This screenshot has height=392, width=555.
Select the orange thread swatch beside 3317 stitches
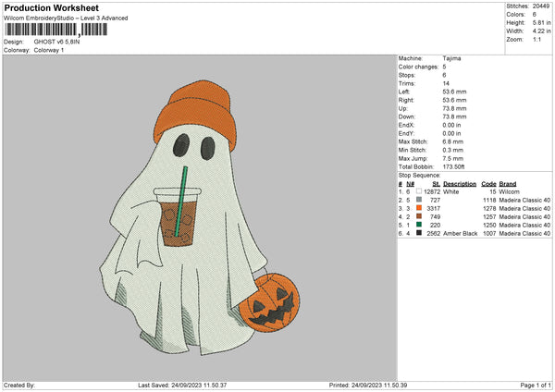[419, 208]
